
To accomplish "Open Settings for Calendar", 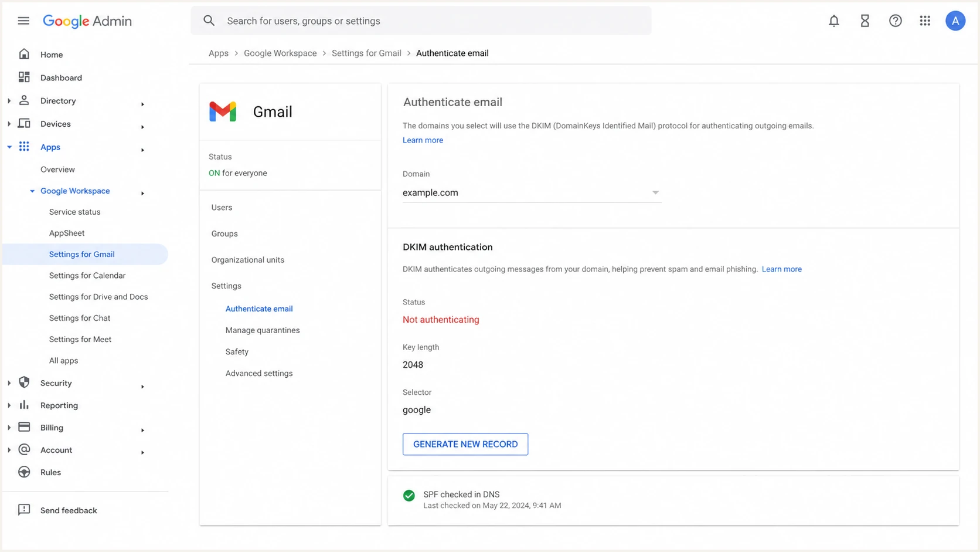I will click(x=87, y=275).
